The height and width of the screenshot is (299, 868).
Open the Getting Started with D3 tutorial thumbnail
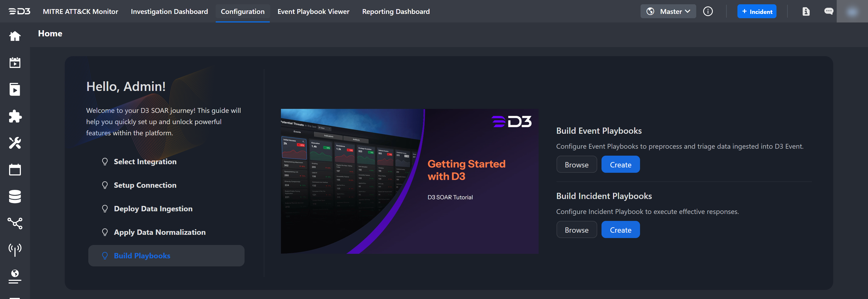[x=409, y=181]
